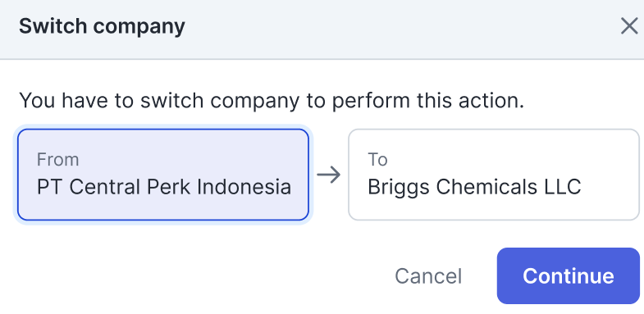The width and height of the screenshot is (644, 314).
Task: Select the From company card
Action: point(163,175)
